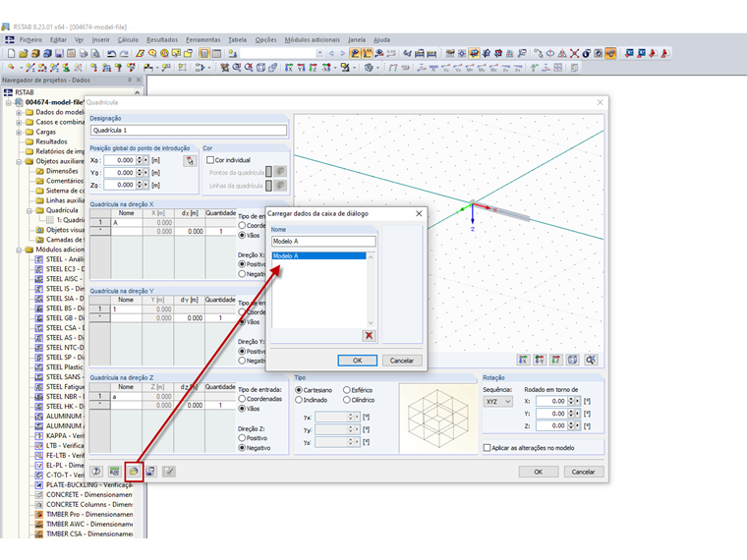This screenshot has height=560, width=747.
Task: Open the Inserir menu
Action: [100, 40]
